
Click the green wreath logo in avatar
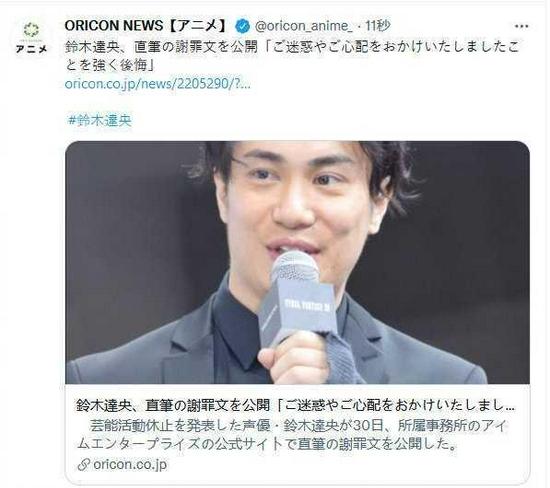(x=31, y=30)
